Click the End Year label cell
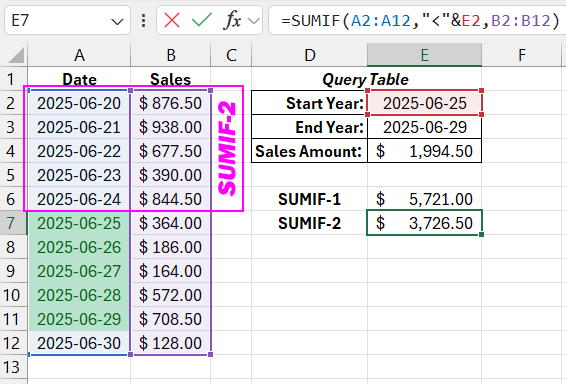Image resolution: width=566 pixels, height=384 pixels. [x=309, y=127]
